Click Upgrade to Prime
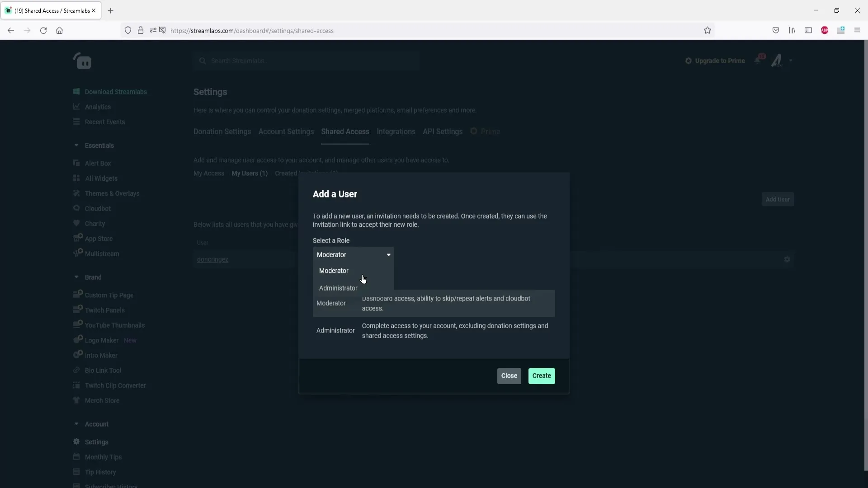The image size is (868, 488). pos(715,61)
